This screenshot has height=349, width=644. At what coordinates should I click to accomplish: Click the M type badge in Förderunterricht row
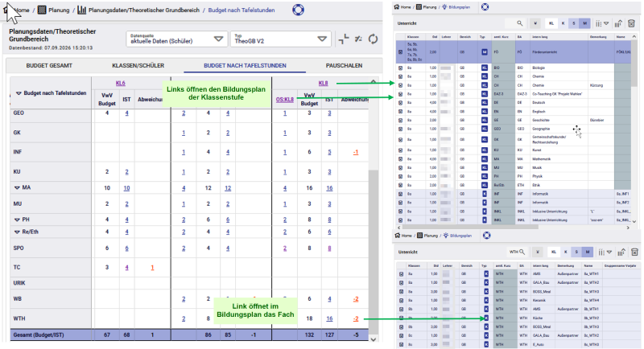point(485,52)
